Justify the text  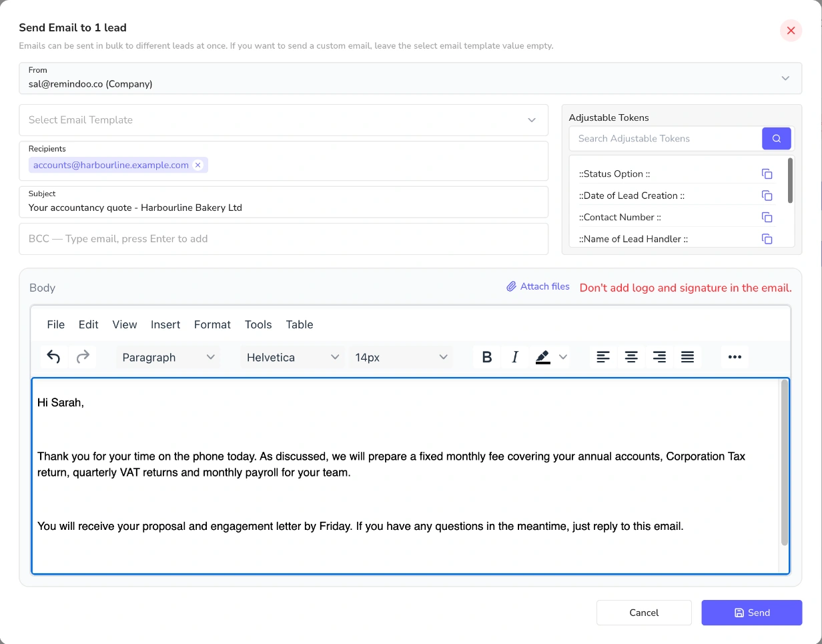click(687, 357)
